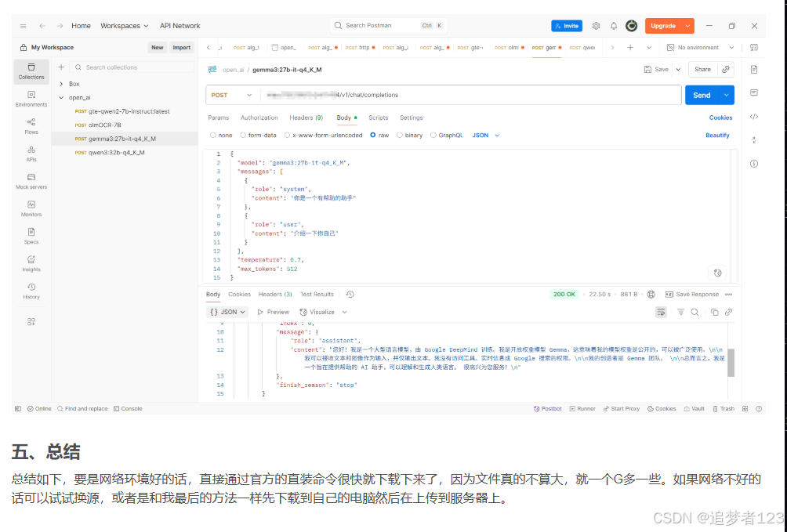This screenshot has height=532, width=787.
Task: Open the Monitors sidebar panel
Action: pyautogui.click(x=31, y=208)
